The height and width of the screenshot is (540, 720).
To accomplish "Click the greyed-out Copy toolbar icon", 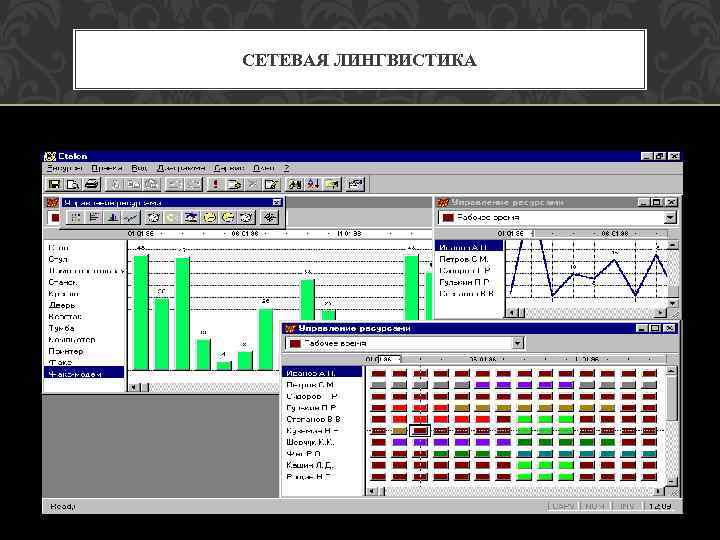I will (134, 185).
